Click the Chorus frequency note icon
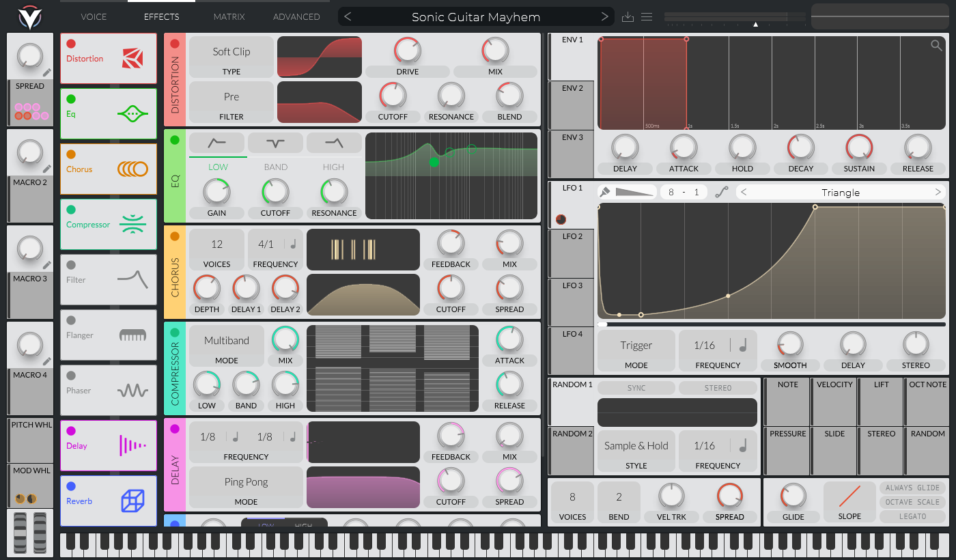The height and width of the screenshot is (560, 956). click(x=293, y=244)
